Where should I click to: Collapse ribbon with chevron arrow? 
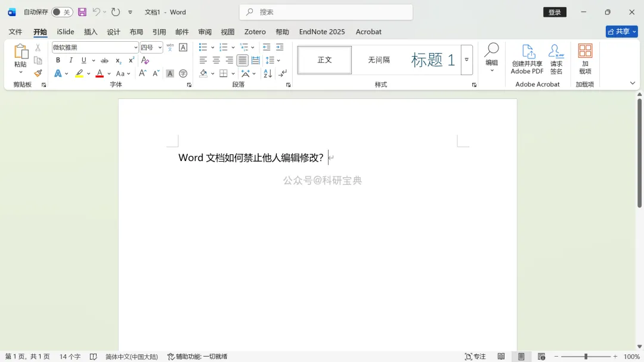[x=633, y=83]
